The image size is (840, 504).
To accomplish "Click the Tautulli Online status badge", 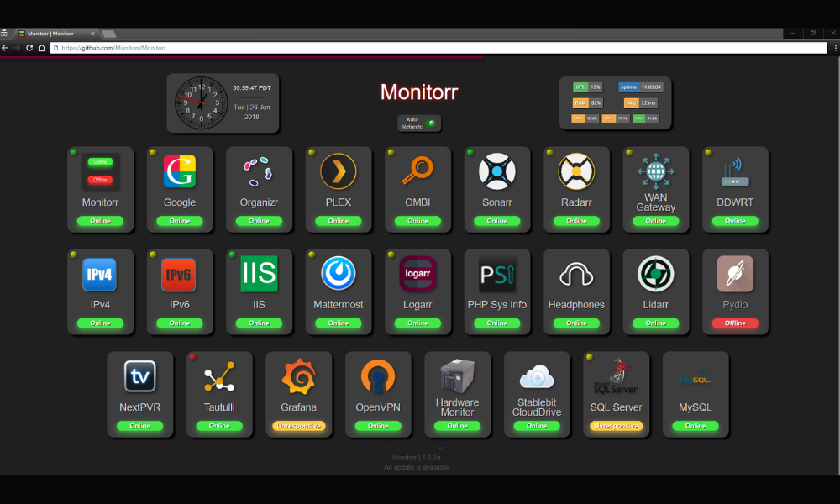I will 219,426.
